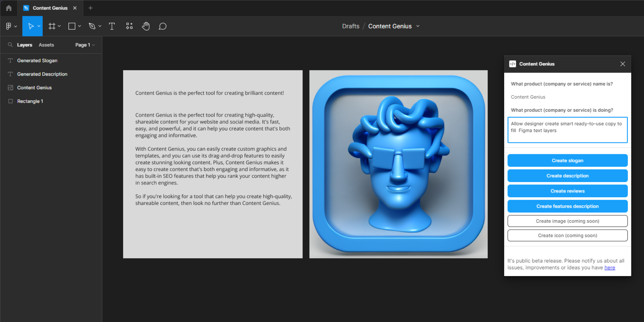
Task: Select the slogan text on the canvas
Action: point(210,93)
